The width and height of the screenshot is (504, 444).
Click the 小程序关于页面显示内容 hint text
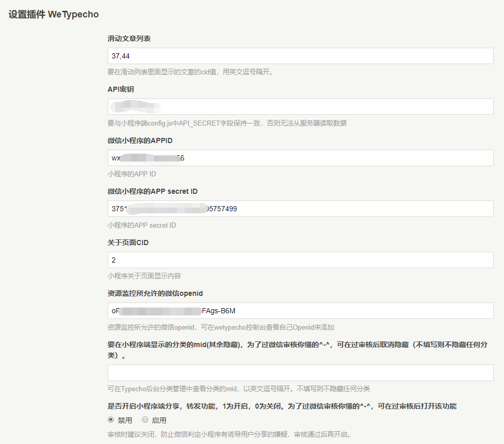click(144, 276)
